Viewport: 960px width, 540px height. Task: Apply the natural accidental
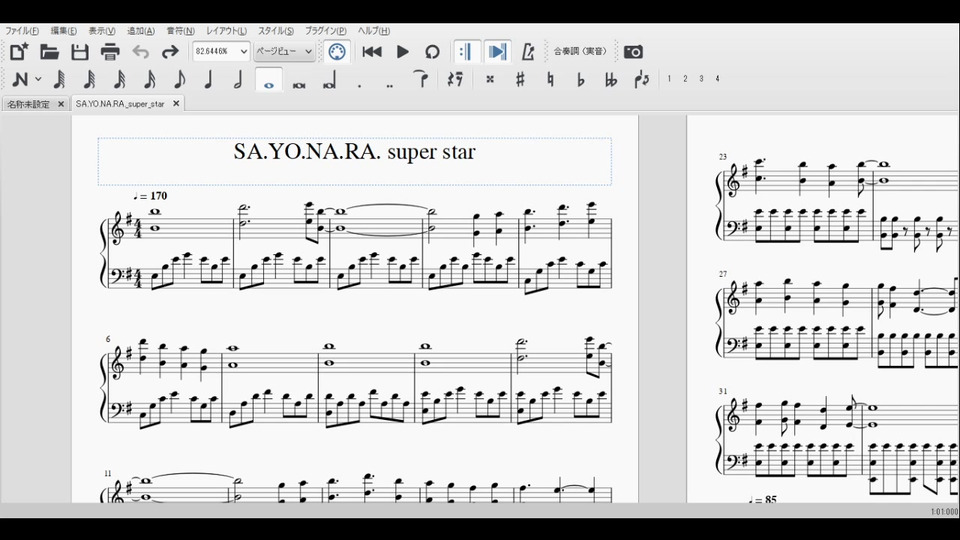pyautogui.click(x=550, y=79)
